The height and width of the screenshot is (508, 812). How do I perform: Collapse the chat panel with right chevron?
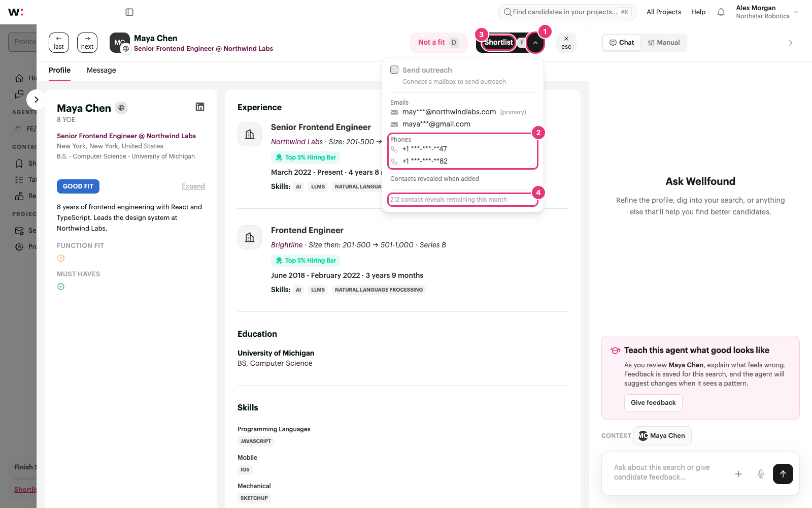click(790, 43)
